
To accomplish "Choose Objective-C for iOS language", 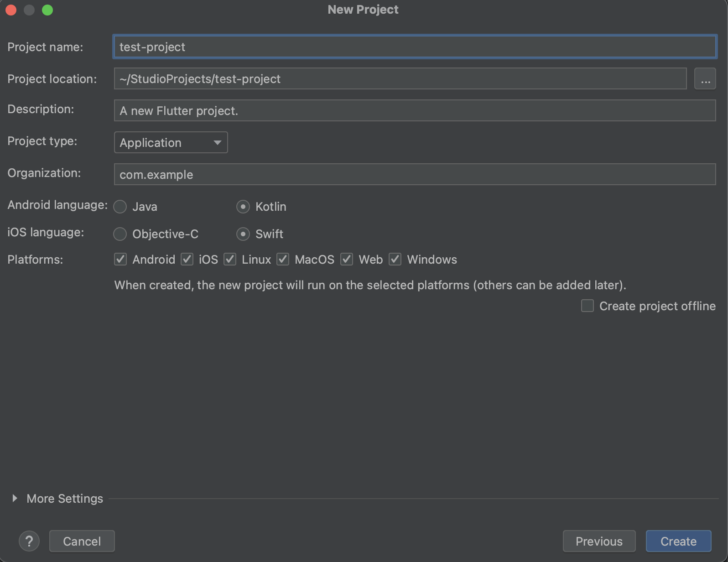I will [120, 234].
